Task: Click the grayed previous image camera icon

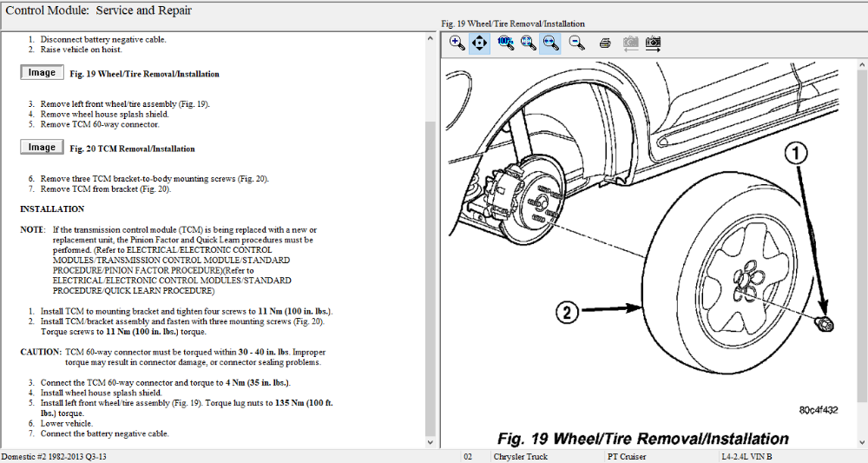Action: [630, 43]
